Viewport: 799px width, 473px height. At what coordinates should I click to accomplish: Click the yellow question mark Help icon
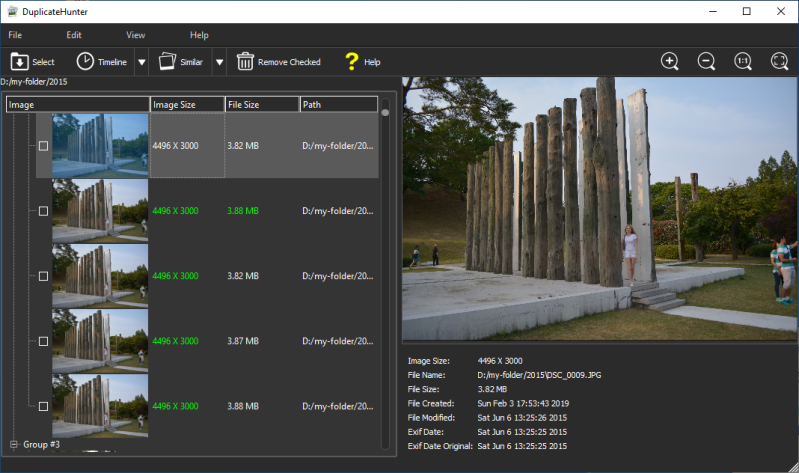point(351,62)
